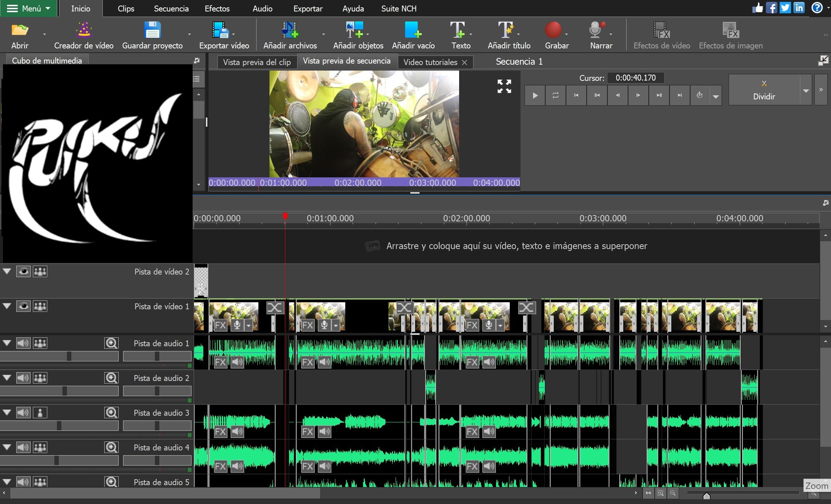Switch to Audio ribbon tab
The image size is (831, 504).
[262, 8]
